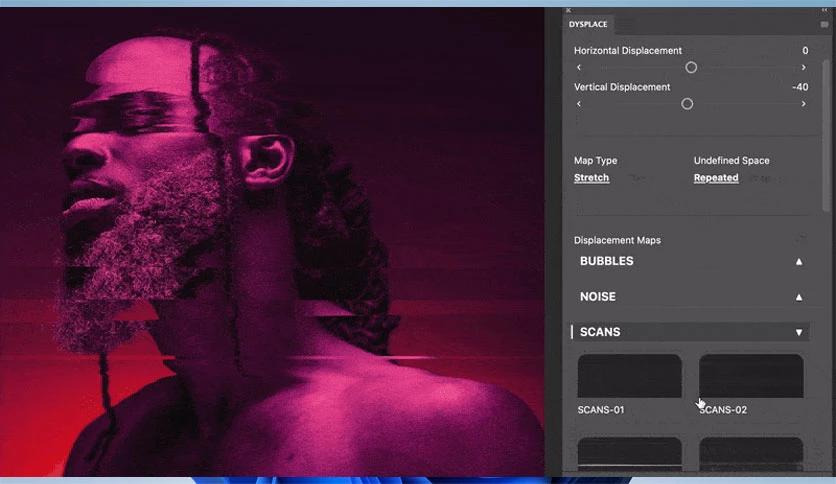Click the 'Displacement Maps' heading
Screen dimensions: 836x484
(x=617, y=240)
